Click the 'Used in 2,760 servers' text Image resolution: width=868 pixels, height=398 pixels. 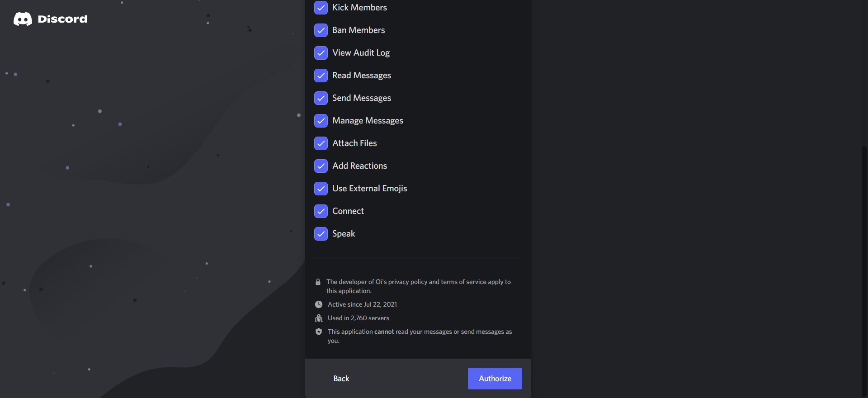click(359, 318)
